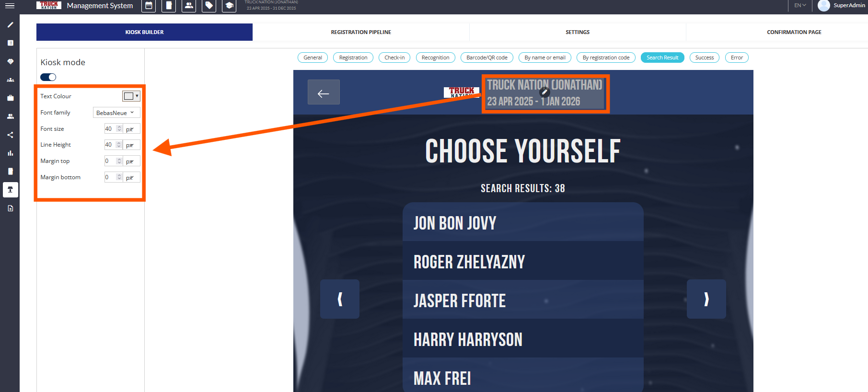This screenshot has height=392, width=868.
Task: Select the Check-in screen button
Action: pyautogui.click(x=394, y=58)
